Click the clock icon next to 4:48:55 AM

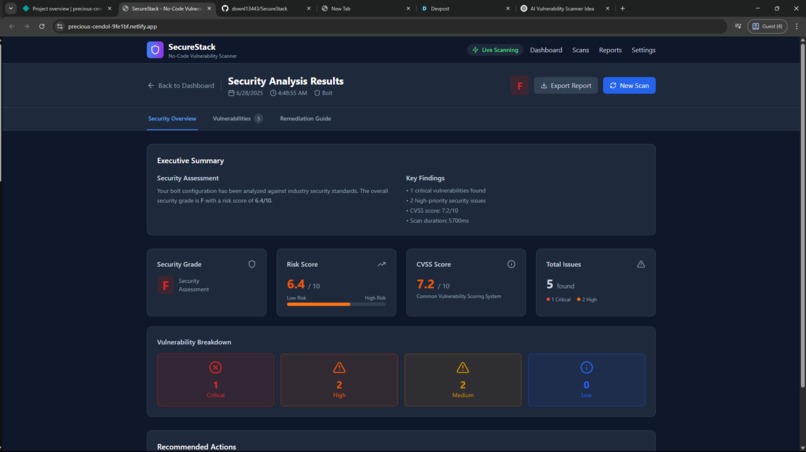[273, 93]
